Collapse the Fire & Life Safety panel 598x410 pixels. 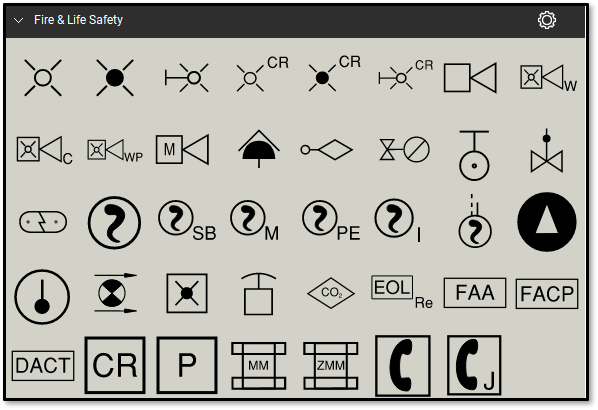click(18, 21)
